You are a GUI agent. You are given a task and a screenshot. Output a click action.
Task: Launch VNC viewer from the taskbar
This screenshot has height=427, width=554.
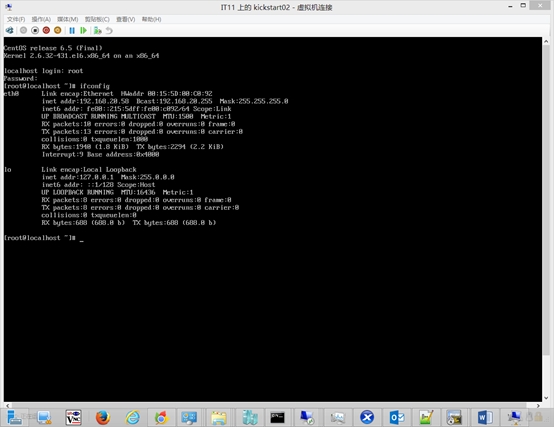pyautogui.click(x=73, y=418)
